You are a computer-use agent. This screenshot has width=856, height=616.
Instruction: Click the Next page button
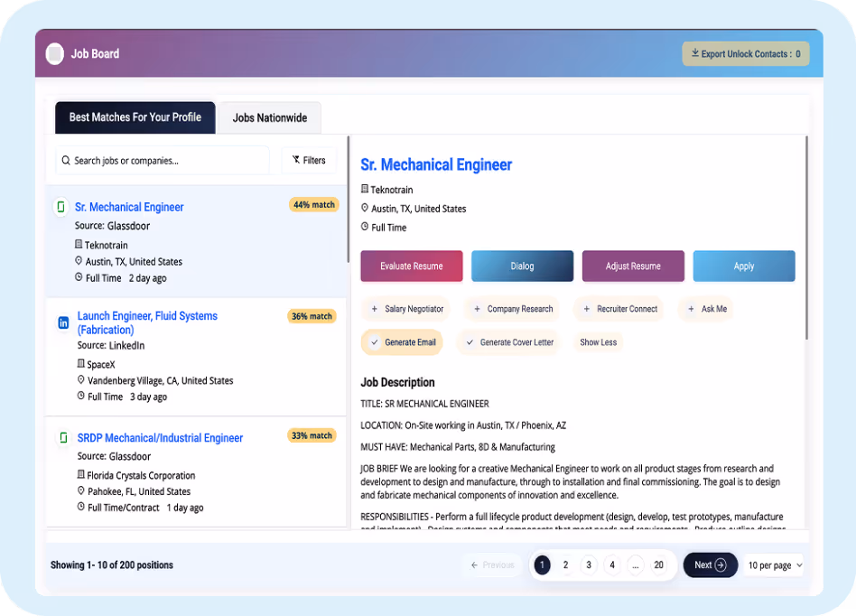(711, 565)
